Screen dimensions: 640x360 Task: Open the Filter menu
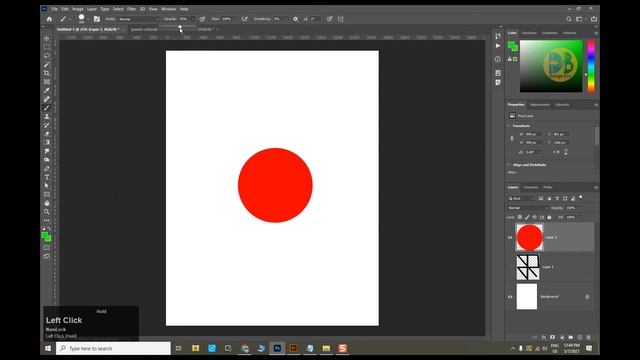click(131, 9)
